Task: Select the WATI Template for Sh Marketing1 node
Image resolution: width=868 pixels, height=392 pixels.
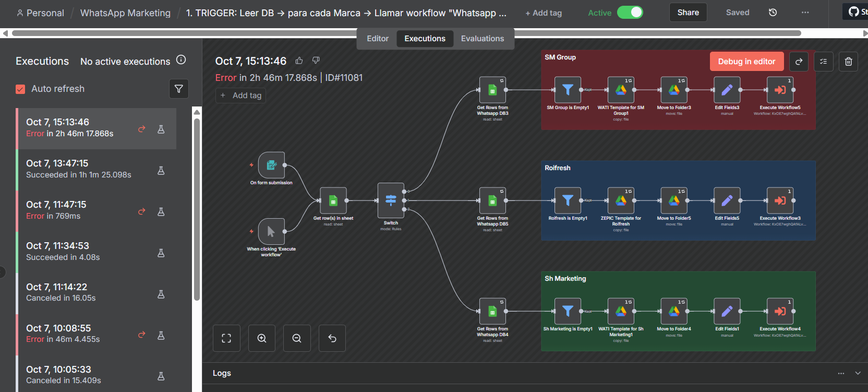Action: click(x=621, y=311)
